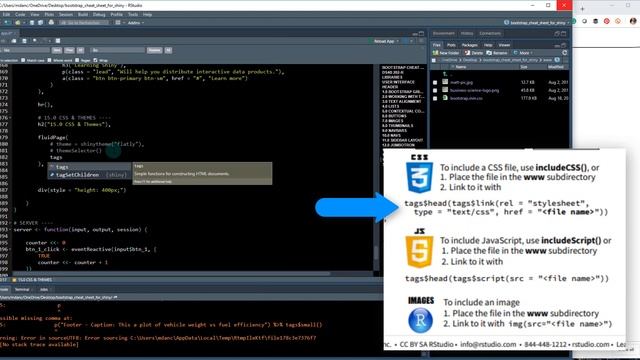The height and width of the screenshot is (360, 640).
Task: Click the Reload App button
Action: (382, 41)
